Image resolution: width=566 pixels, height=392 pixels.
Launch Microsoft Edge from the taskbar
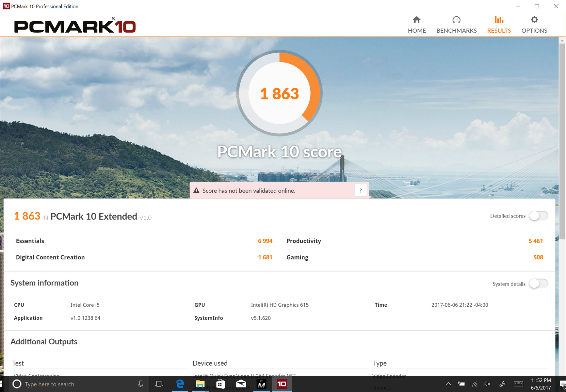click(180, 384)
